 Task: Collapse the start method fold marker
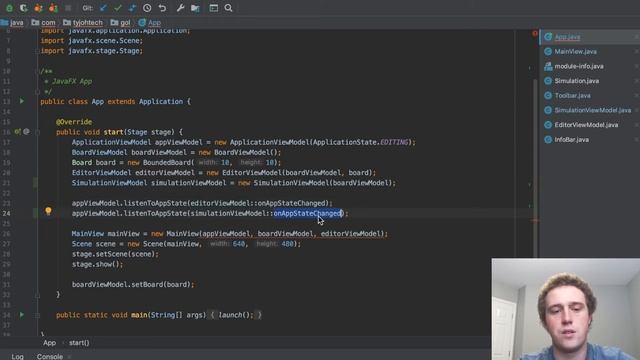click(37, 132)
